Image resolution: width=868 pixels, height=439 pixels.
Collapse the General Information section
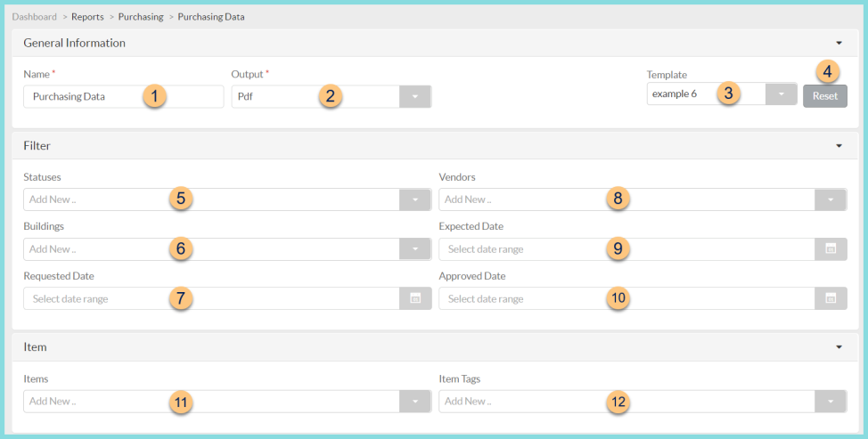click(x=839, y=43)
